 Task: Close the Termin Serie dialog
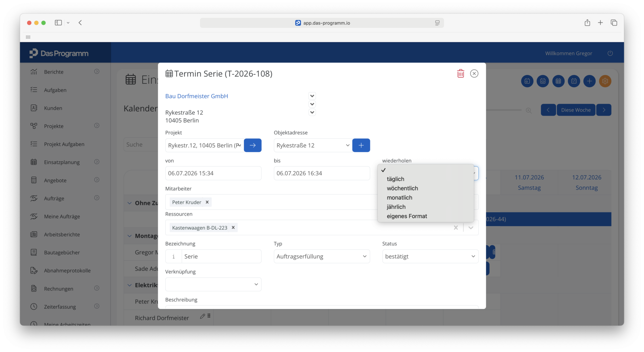click(x=474, y=74)
